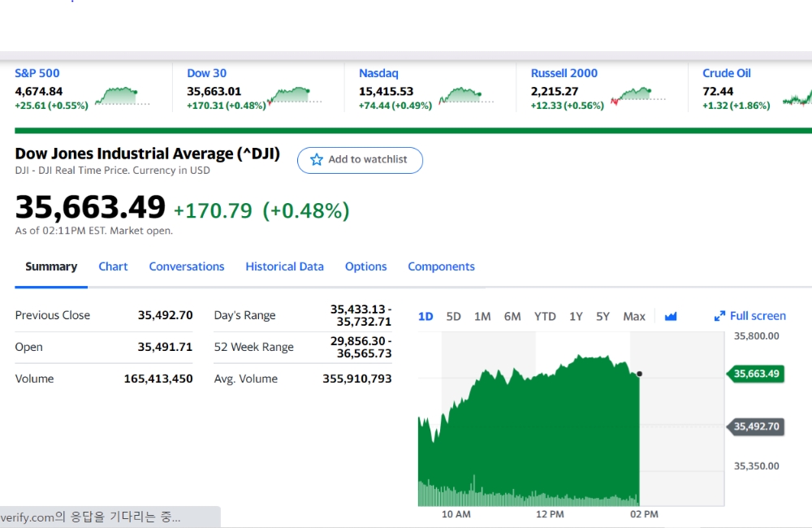Select the 5D chart range
This screenshot has width=812, height=528.
454,316
